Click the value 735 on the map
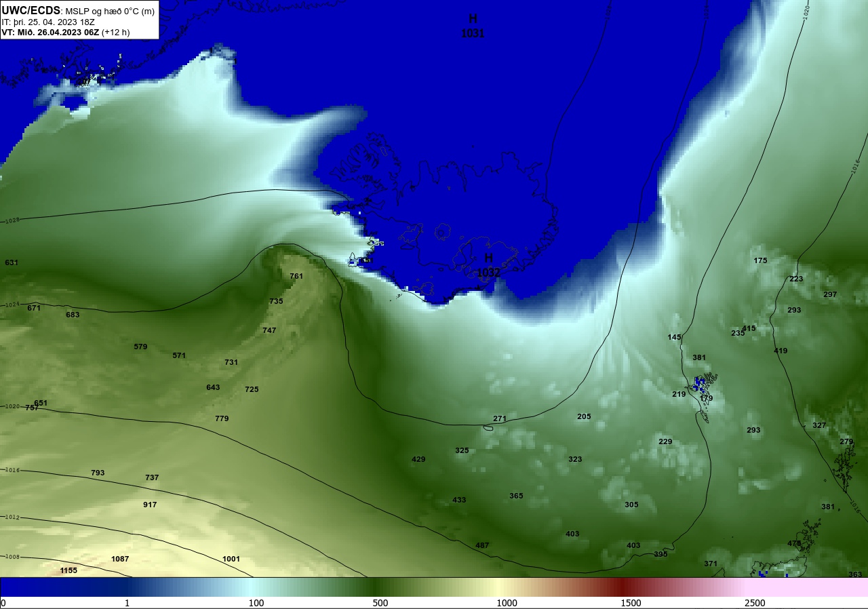 pos(276,301)
